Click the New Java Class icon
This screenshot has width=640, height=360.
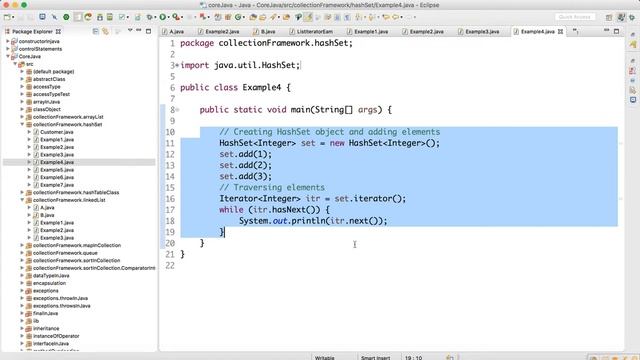pyautogui.click(x=238, y=17)
